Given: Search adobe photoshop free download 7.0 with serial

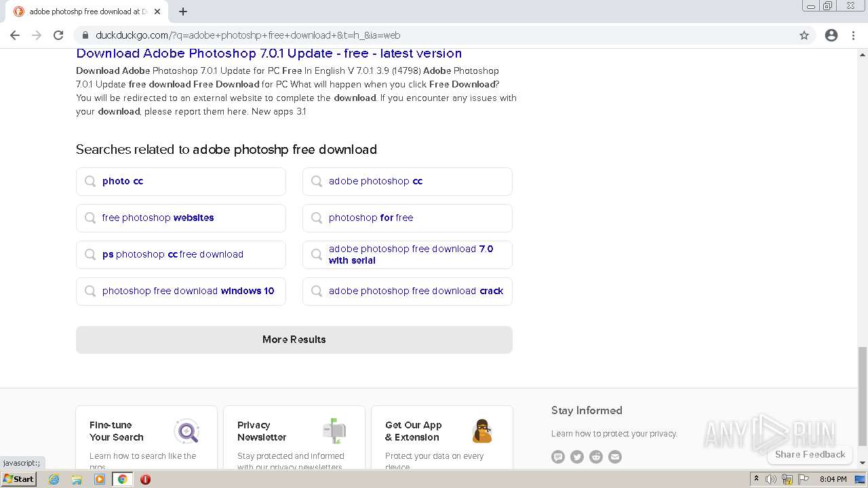Looking at the screenshot, I should tap(408, 254).
